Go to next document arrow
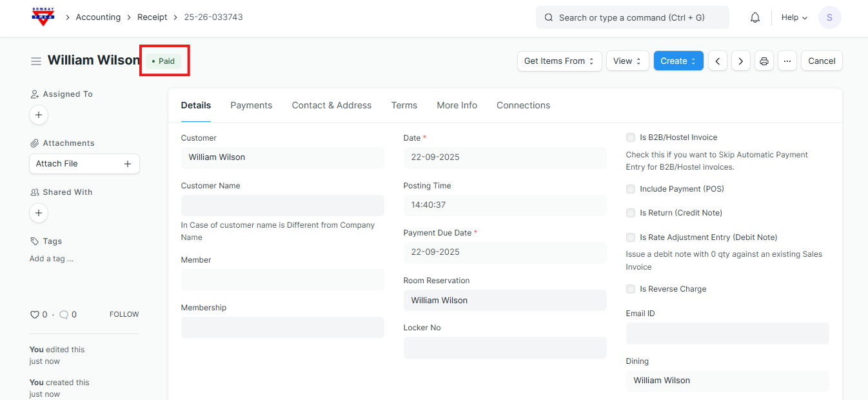The image size is (868, 400). tap(741, 61)
